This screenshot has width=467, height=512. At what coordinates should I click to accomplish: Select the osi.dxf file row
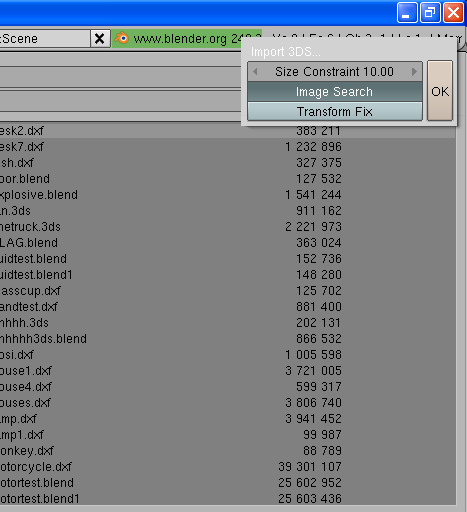click(228, 355)
